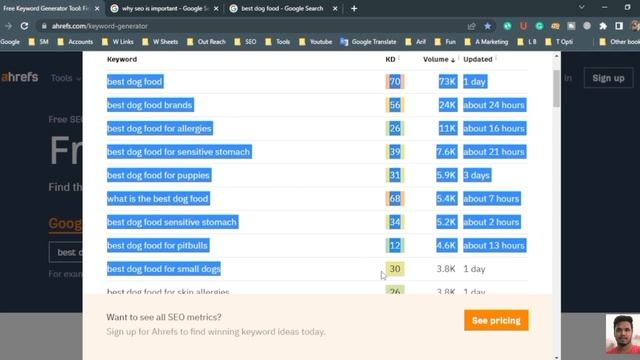This screenshot has height=360, width=640.
Task: Click the KD 30 difficulty badge
Action: click(395, 269)
